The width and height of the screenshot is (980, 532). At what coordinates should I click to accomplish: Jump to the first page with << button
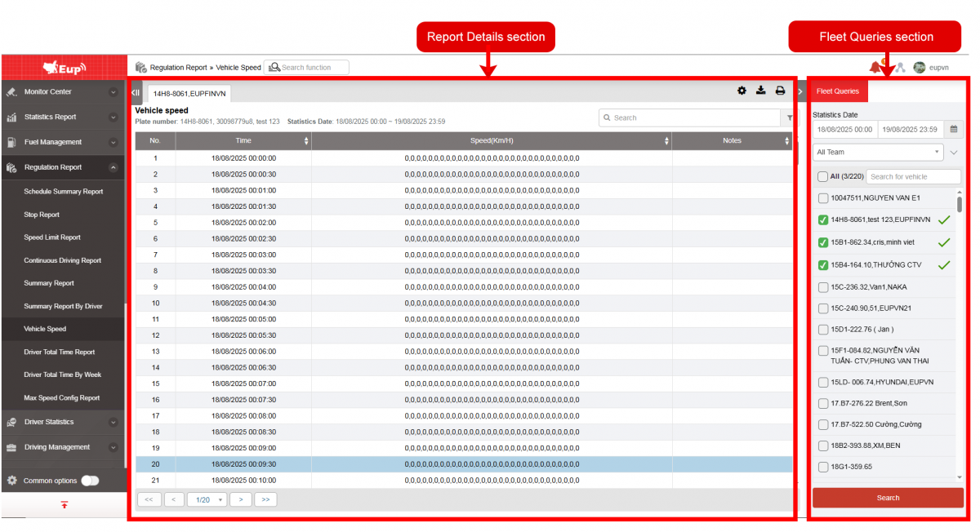pos(149,499)
